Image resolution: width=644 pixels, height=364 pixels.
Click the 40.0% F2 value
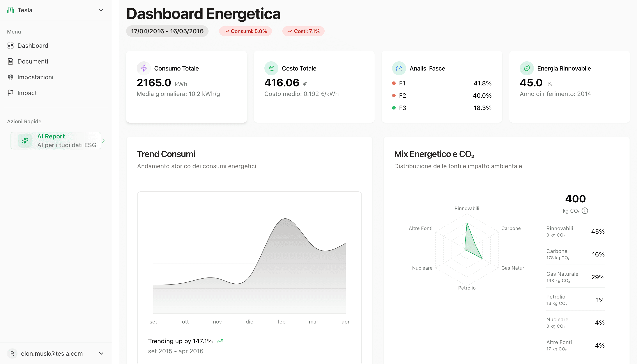(482, 95)
